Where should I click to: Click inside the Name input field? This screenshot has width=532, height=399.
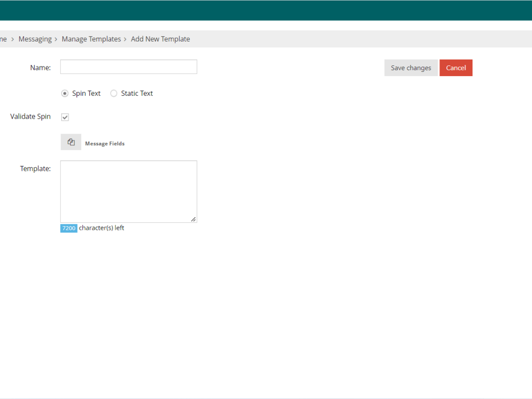coord(128,66)
